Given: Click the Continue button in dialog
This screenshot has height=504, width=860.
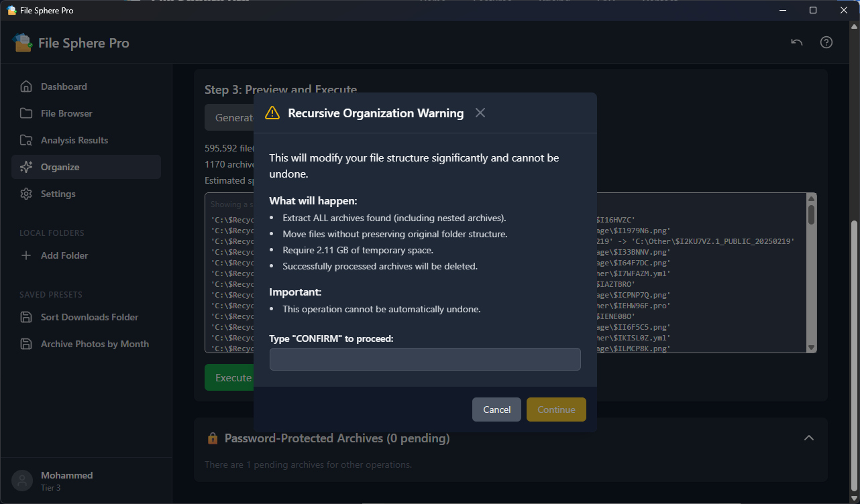Looking at the screenshot, I should [556, 409].
